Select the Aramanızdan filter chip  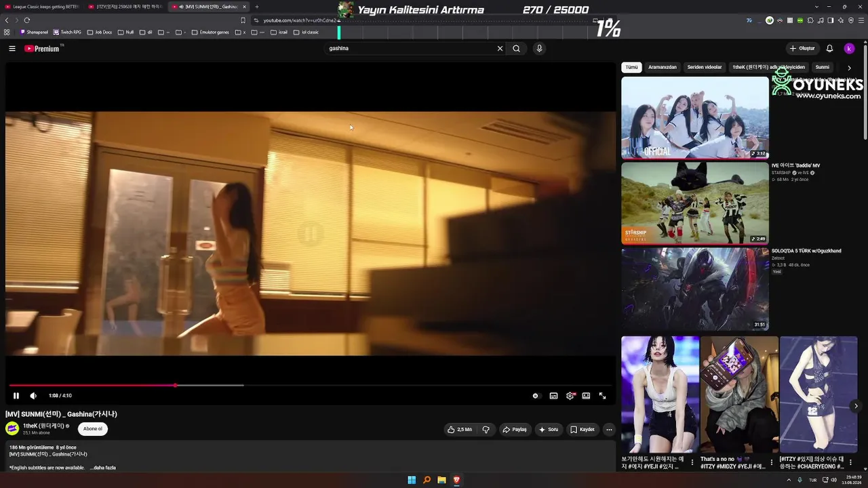coord(663,67)
